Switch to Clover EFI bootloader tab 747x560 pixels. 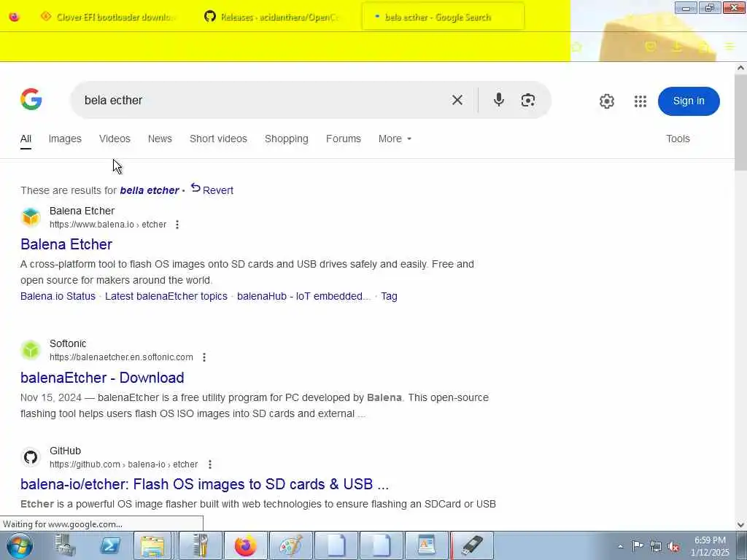pyautogui.click(x=111, y=17)
